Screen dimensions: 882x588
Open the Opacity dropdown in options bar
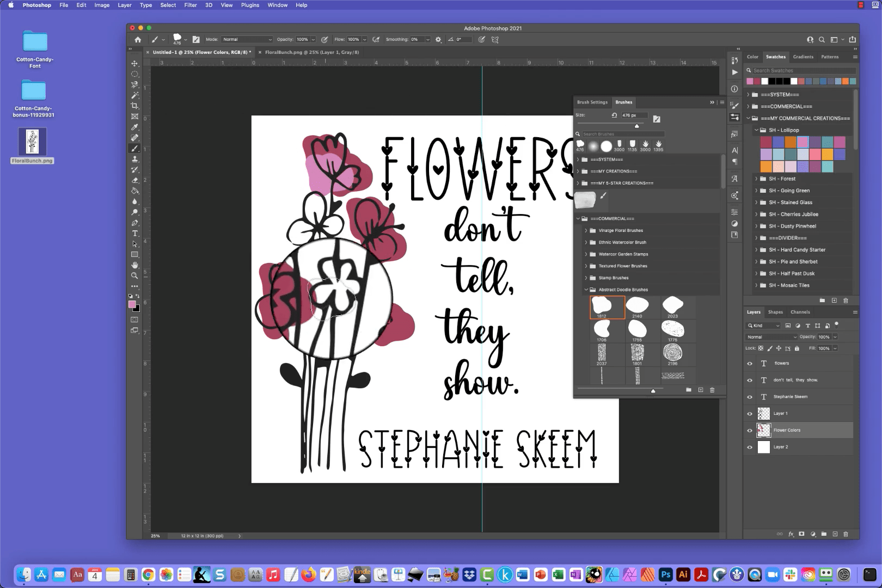point(313,40)
